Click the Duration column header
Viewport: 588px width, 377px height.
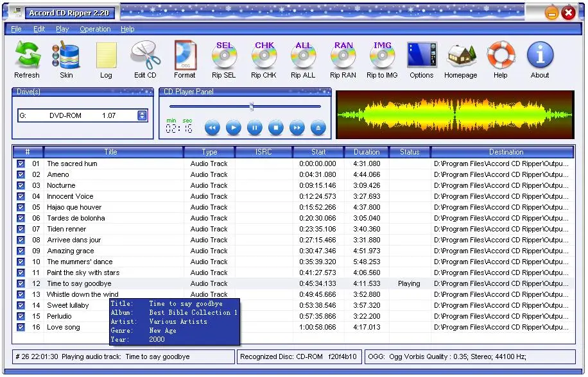point(367,151)
